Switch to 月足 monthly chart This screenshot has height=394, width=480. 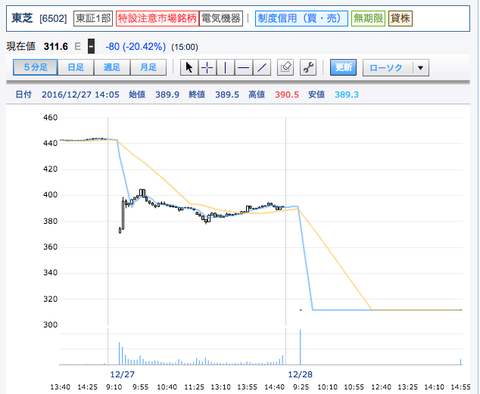pos(148,68)
